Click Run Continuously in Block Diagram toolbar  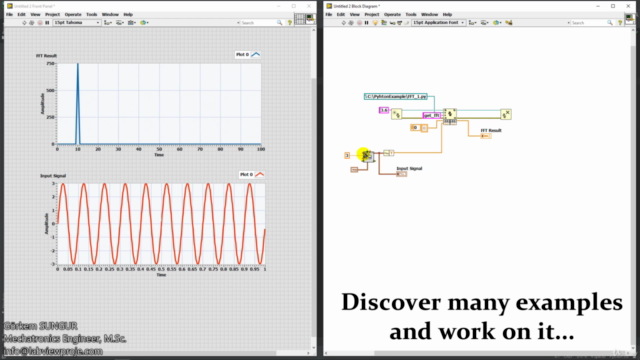[x=351, y=23]
